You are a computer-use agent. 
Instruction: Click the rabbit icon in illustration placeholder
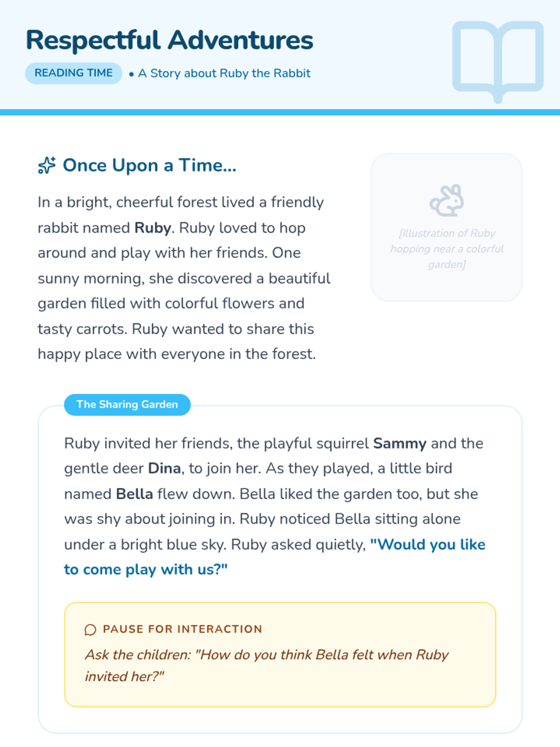tap(447, 200)
